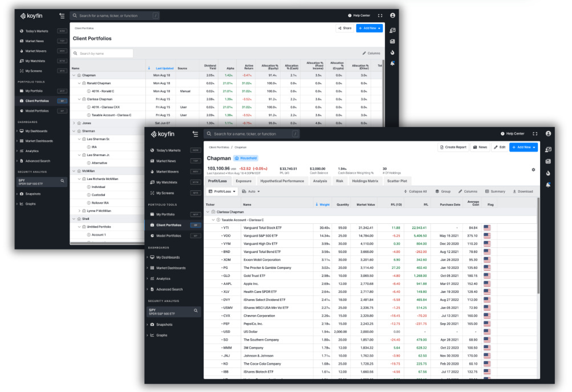Expand Lynne P McMillan in the back window

click(79, 211)
